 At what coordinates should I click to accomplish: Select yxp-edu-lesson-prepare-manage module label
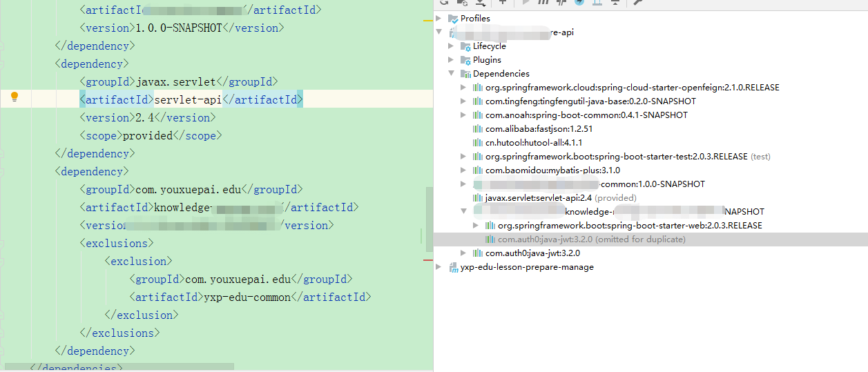tap(527, 267)
